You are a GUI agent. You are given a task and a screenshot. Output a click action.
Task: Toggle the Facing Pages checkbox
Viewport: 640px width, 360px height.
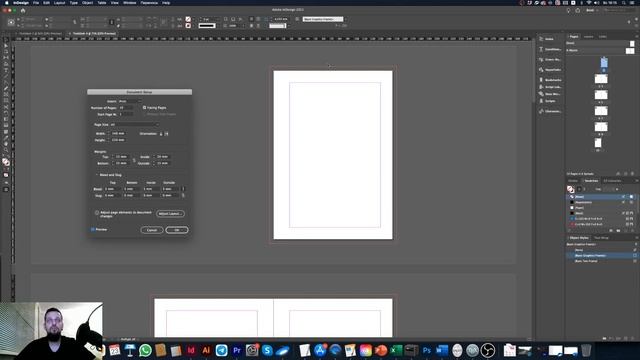pos(144,107)
